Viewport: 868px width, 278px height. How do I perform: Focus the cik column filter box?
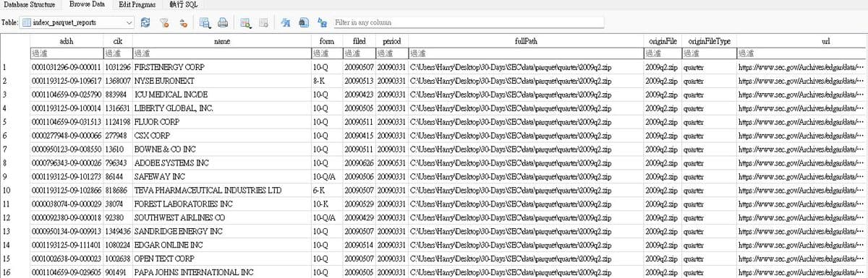click(x=117, y=53)
